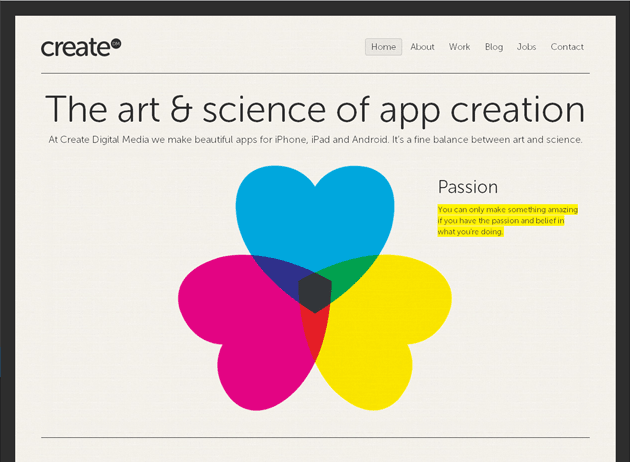The width and height of the screenshot is (630, 462).
Task: Click the dark blue overlap between blue and magenta hearts
Action: pyautogui.click(x=278, y=275)
